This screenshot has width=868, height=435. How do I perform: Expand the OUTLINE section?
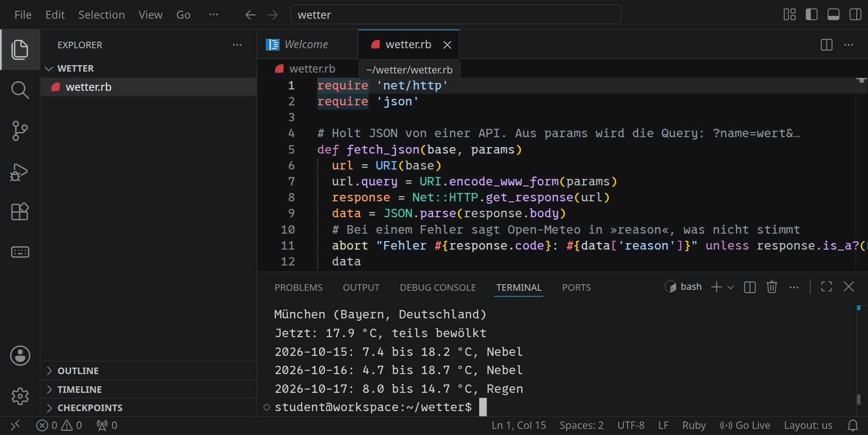click(148, 371)
